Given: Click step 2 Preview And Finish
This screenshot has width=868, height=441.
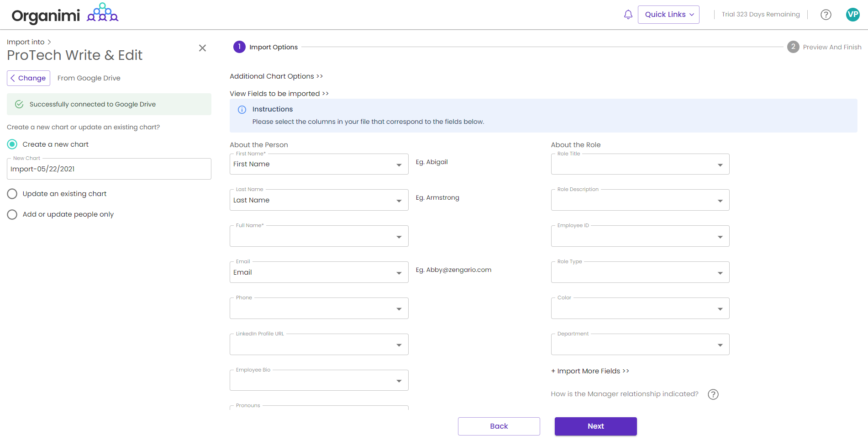Looking at the screenshot, I should [824, 47].
